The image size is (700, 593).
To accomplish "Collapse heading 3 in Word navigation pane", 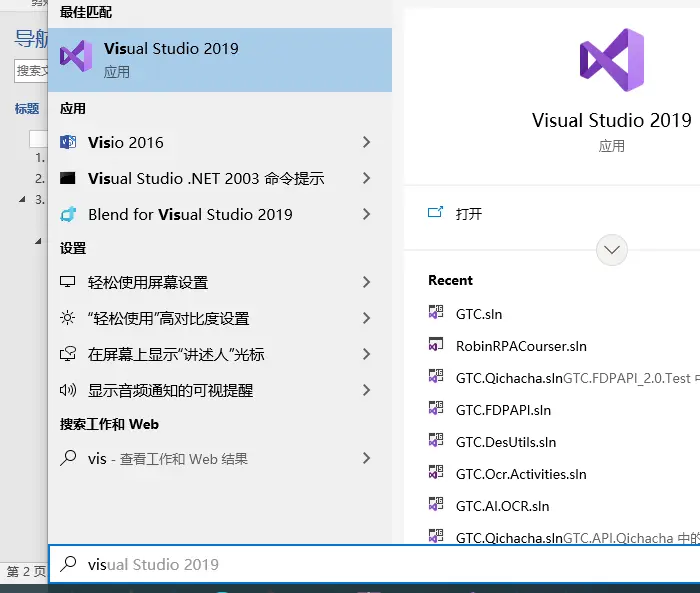I will point(22,200).
